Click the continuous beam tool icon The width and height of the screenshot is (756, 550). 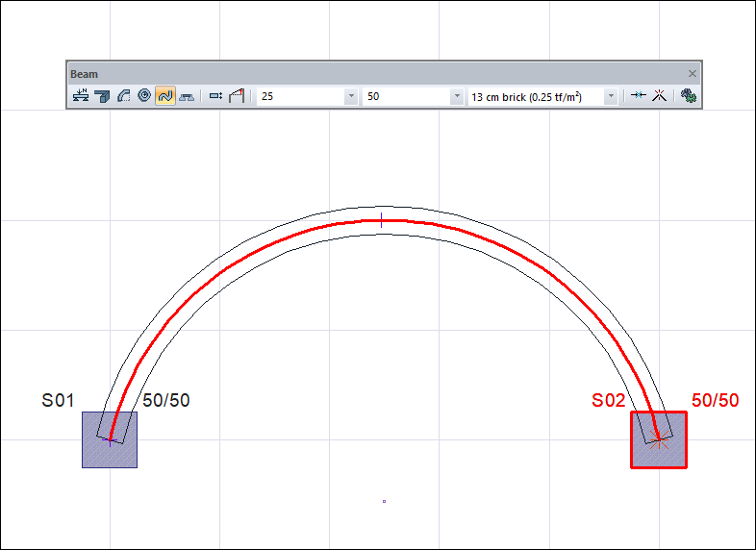[102, 96]
